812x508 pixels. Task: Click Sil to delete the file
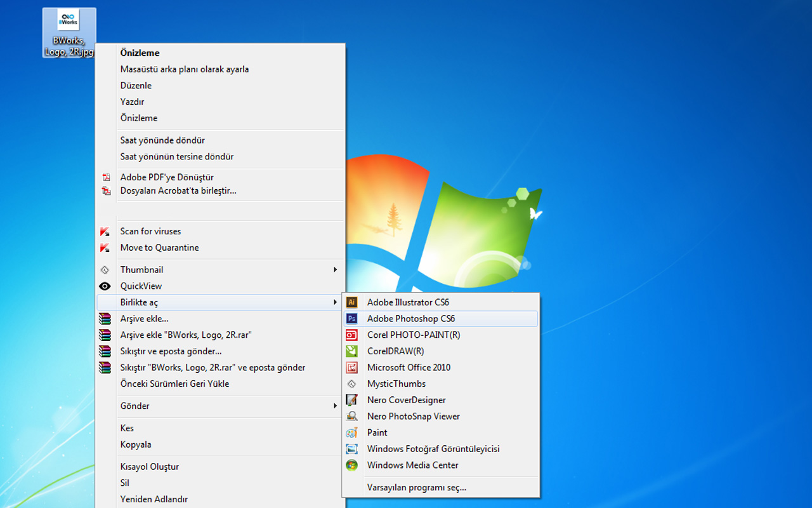pos(124,483)
